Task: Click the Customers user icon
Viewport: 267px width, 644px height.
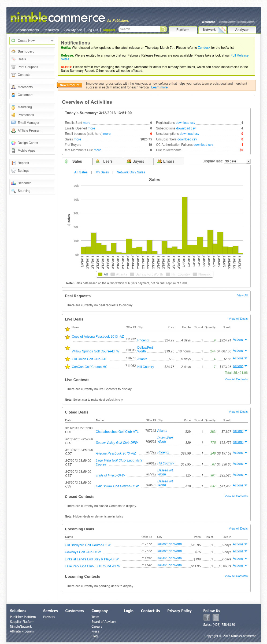Action: point(13,95)
